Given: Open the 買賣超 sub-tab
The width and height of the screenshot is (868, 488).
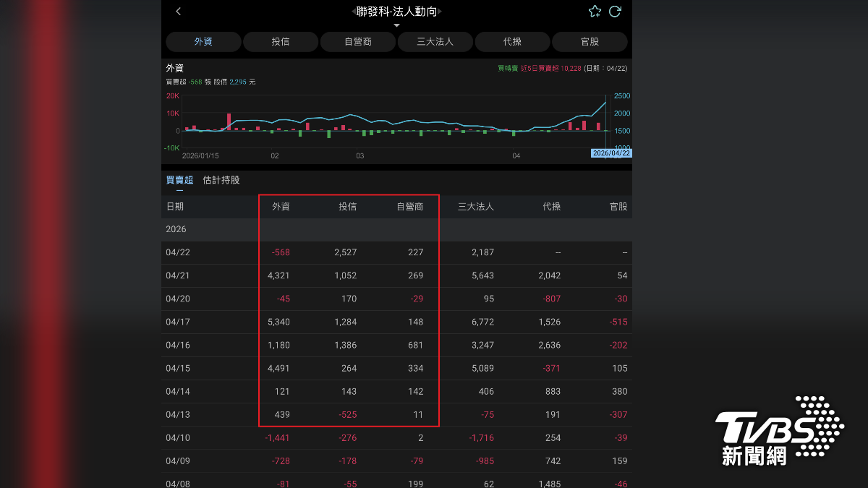Looking at the screenshot, I should (179, 180).
